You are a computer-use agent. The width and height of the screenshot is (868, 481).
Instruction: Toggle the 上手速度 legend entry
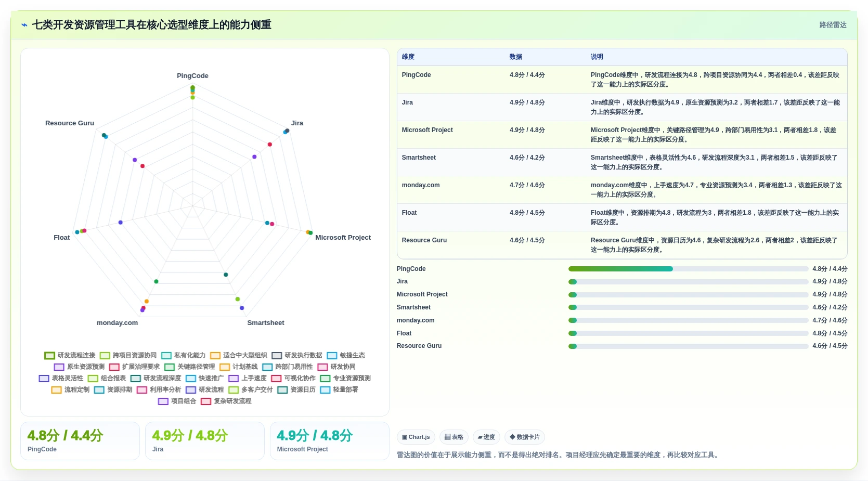click(247, 379)
